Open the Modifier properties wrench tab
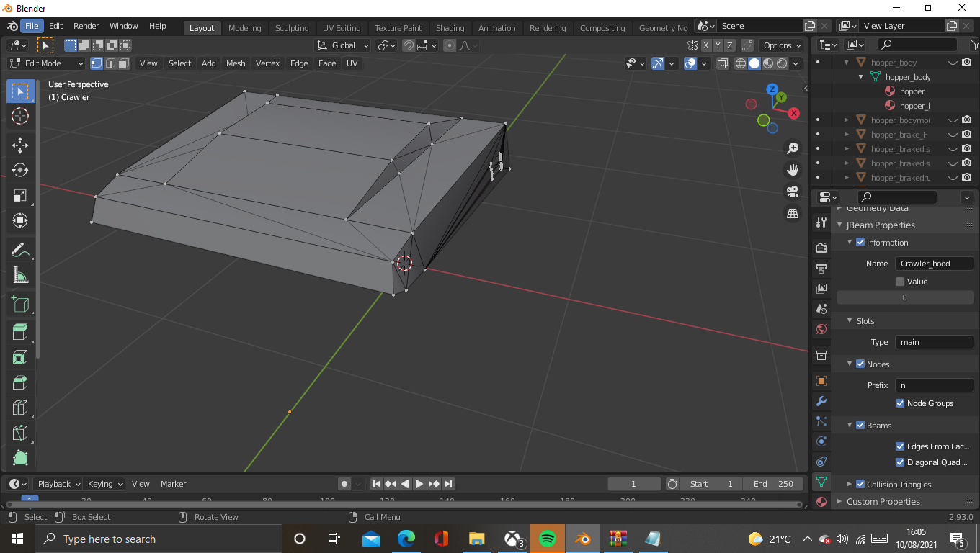The height and width of the screenshot is (553, 980). [x=821, y=401]
